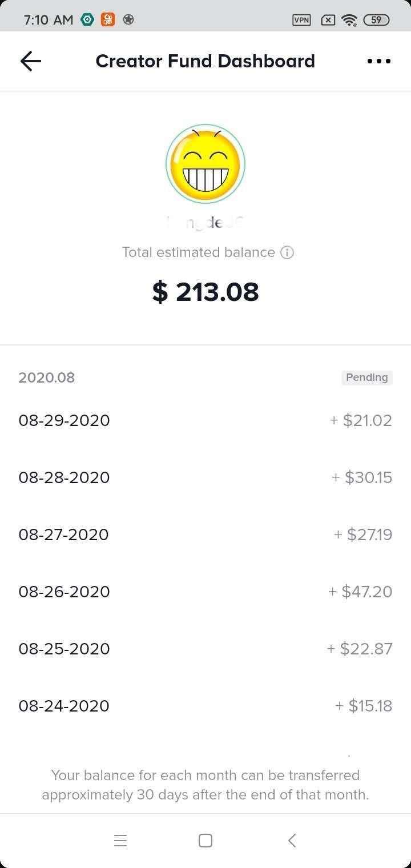Tap the smiley face profile avatar
The width and height of the screenshot is (411, 868).
click(205, 164)
